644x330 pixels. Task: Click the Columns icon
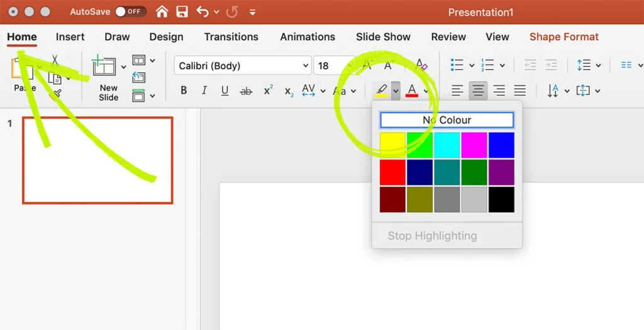[626, 65]
